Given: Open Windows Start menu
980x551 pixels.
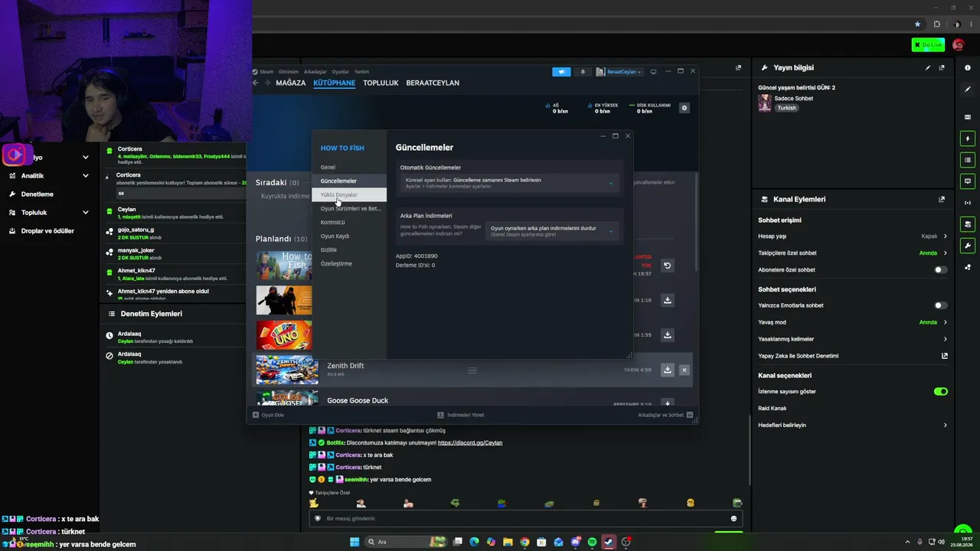Looking at the screenshot, I should 354,542.
